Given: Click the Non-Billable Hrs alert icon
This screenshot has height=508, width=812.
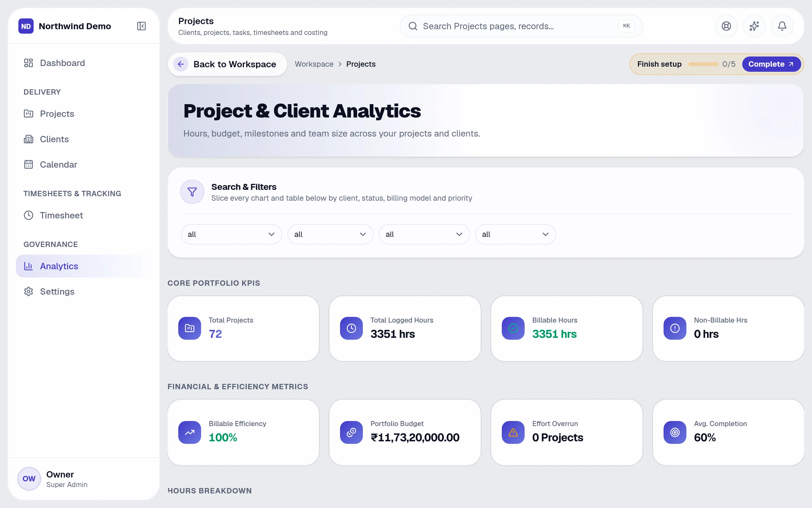Looking at the screenshot, I should (x=675, y=328).
